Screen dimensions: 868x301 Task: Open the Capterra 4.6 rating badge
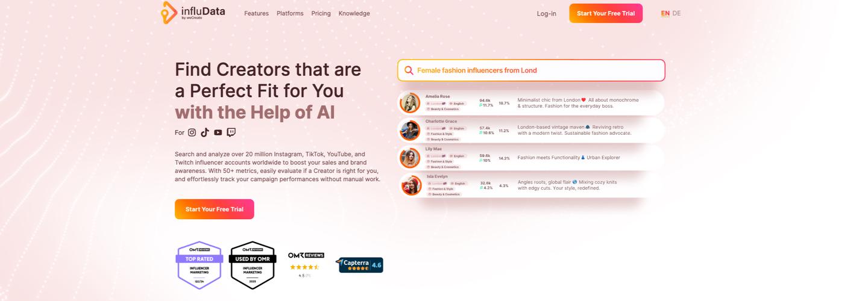(x=360, y=265)
